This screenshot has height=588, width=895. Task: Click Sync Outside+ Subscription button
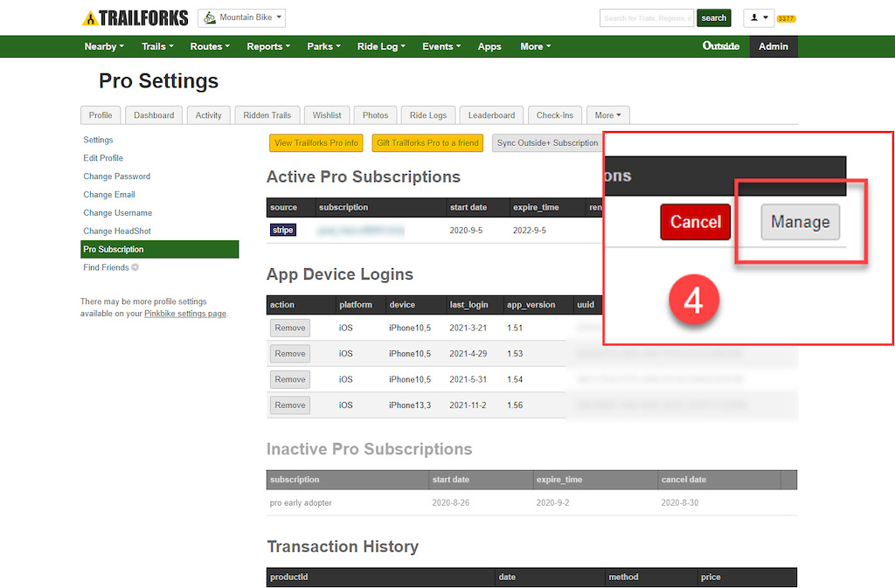(547, 143)
